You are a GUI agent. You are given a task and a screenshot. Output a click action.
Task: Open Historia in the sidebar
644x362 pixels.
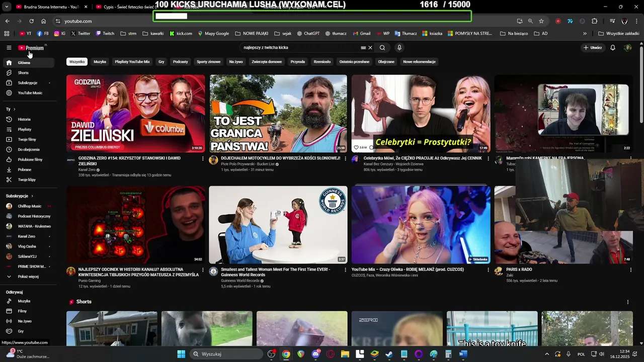coord(28,120)
